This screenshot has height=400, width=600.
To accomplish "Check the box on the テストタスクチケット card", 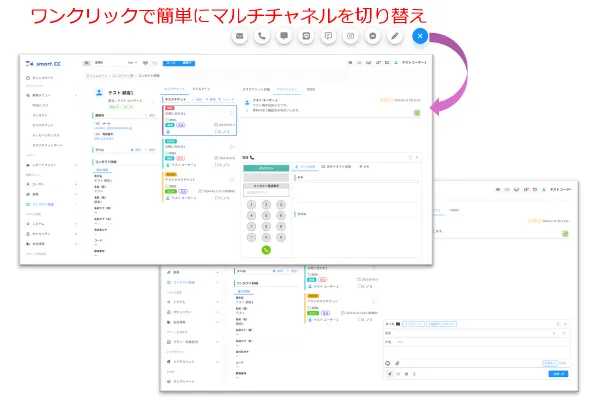I will pyautogui.click(x=167, y=186).
